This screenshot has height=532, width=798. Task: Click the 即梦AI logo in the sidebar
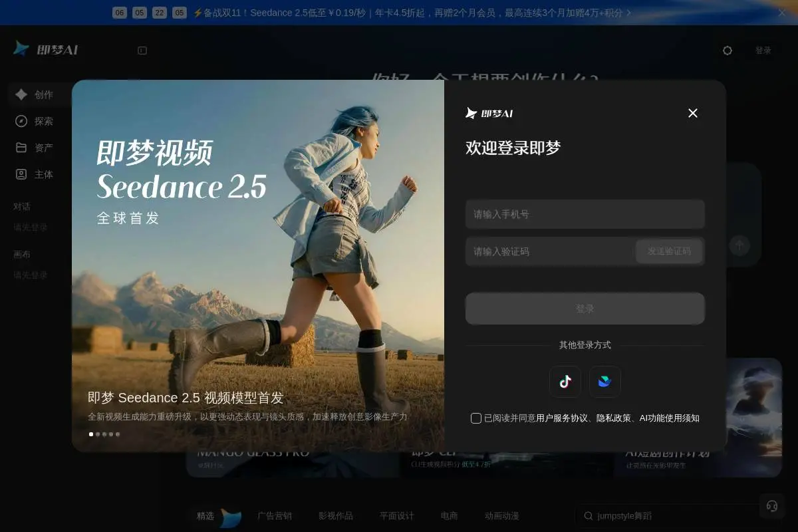pyautogui.click(x=46, y=49)
